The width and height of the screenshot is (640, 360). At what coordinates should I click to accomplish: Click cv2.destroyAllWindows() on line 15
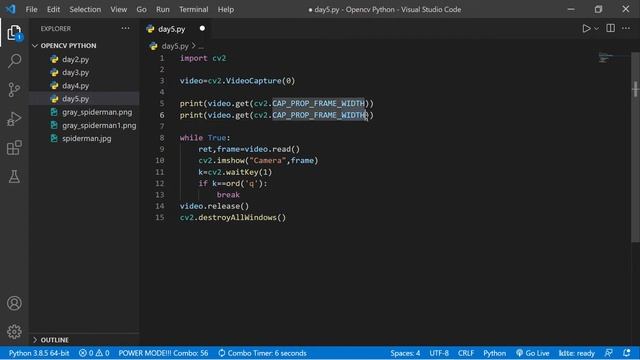click(x=233, y=218)
